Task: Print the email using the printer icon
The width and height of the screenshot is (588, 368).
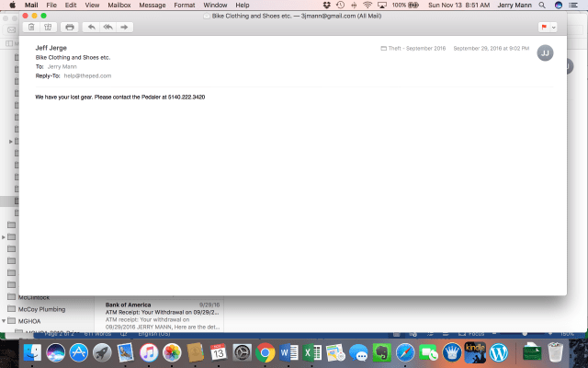Action: [x=69, y=28]
